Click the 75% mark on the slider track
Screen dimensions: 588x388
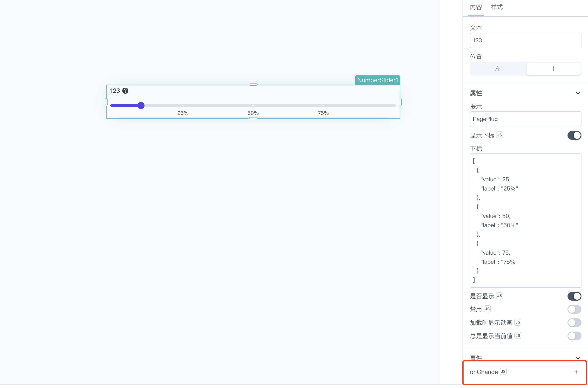pos(323,106)
